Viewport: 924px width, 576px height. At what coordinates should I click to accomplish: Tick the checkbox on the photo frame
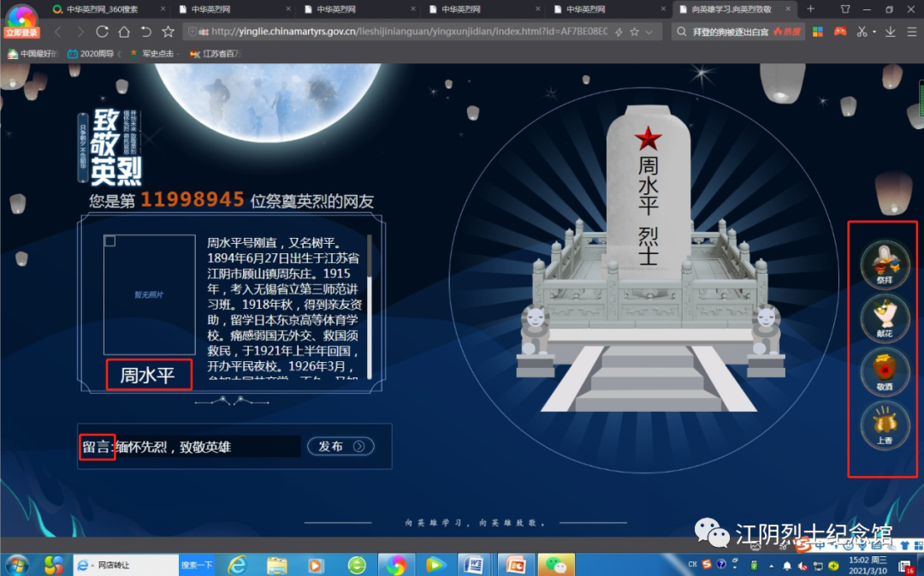(x=110, y=241)
